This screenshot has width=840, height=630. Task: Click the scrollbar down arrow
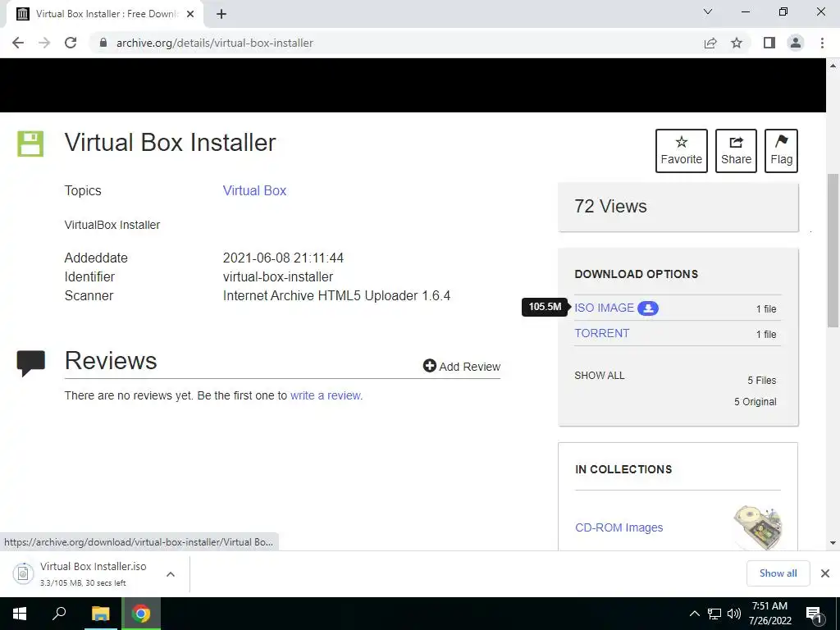coord(833,543)
